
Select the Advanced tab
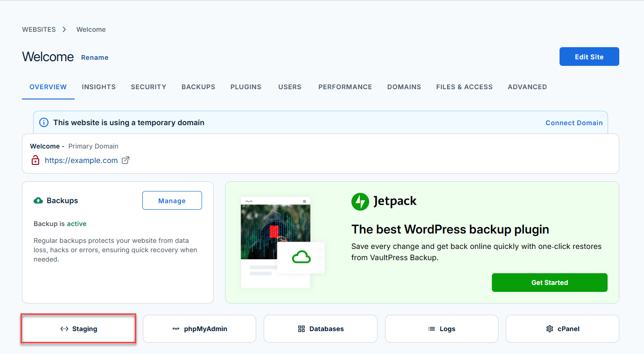pos(527,87)
